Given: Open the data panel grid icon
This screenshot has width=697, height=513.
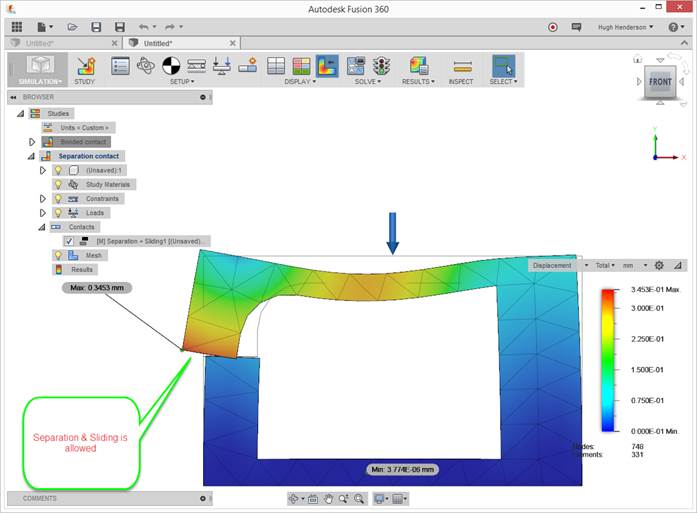Looking at the screenshot, I should [x=17, y=27].
